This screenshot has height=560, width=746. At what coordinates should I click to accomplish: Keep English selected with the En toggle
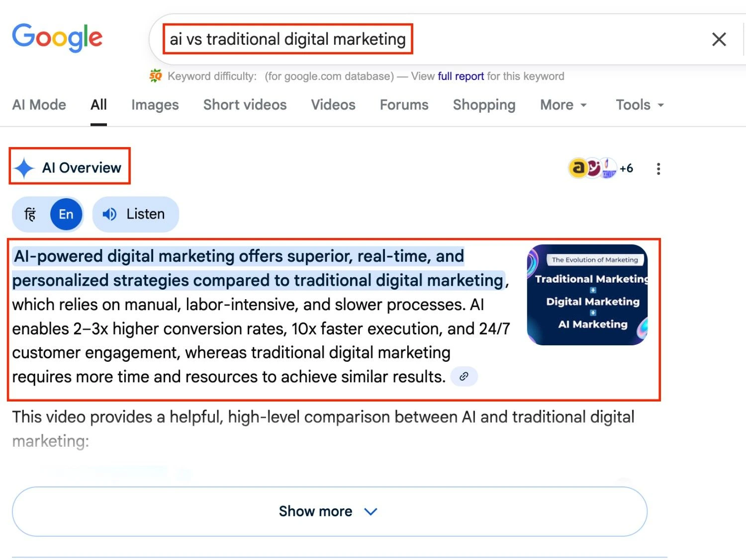tap(65, 214)
